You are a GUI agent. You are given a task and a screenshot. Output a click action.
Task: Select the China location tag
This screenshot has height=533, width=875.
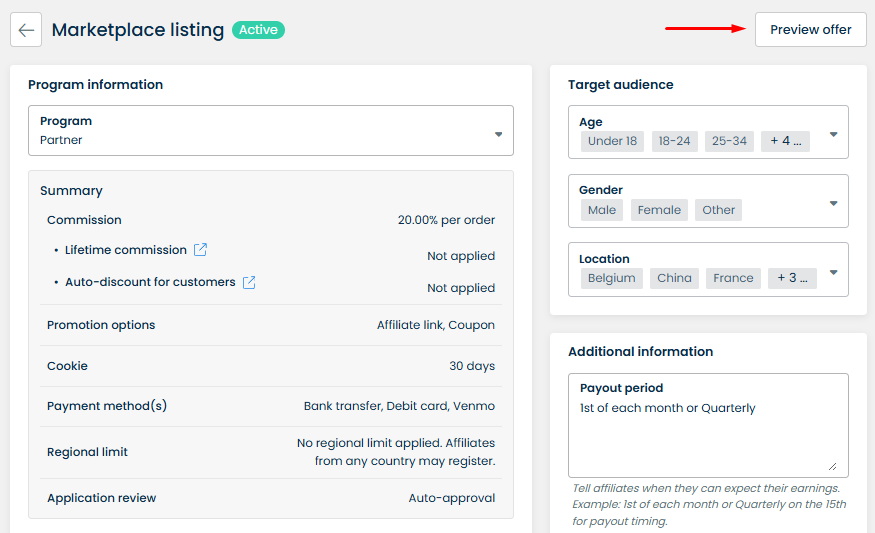[674, 278]
